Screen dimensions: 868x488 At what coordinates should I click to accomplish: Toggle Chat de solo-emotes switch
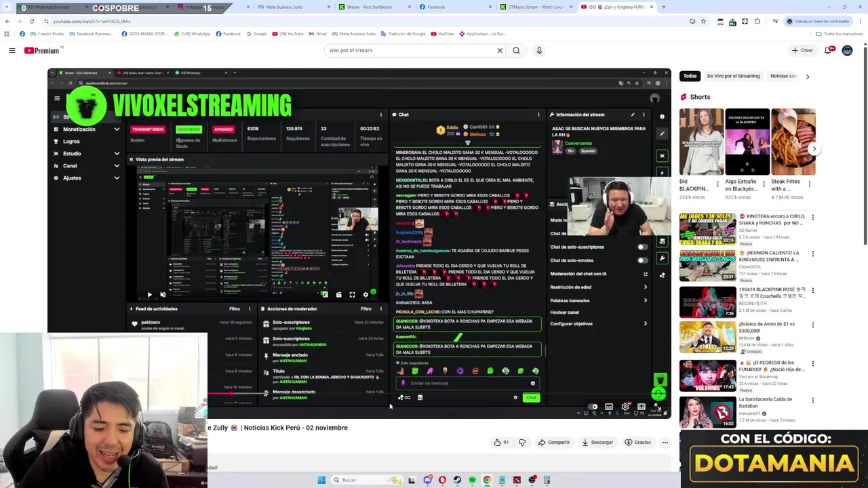point(642,260)
